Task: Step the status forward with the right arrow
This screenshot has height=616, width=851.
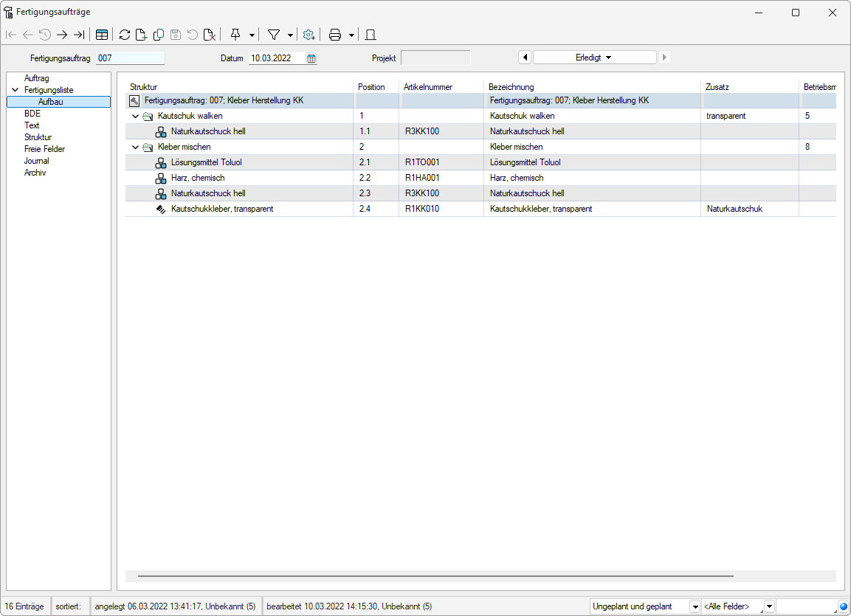Action: click(x=664, y=58)
